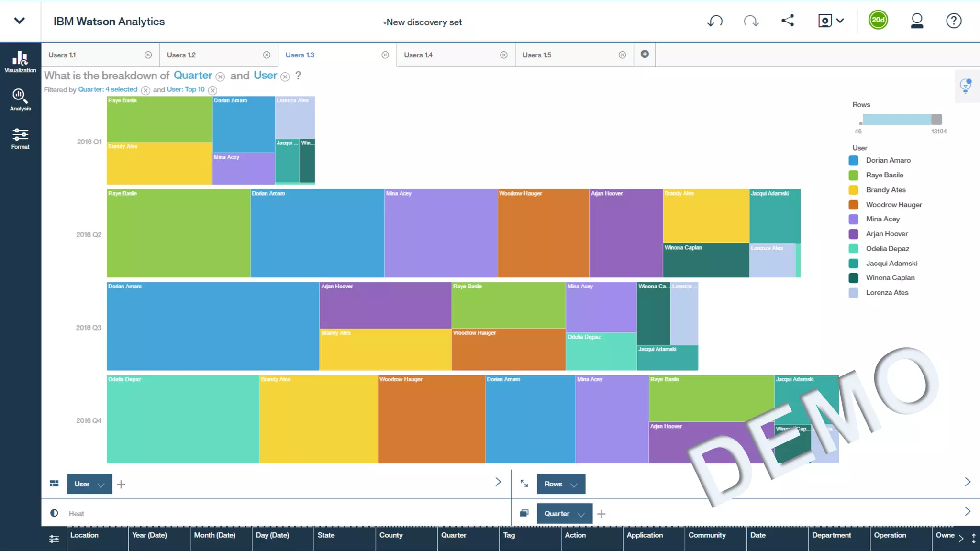Screen dimensions: 980x551
Task: Click the Rows range slider handle
Action: 936,119
